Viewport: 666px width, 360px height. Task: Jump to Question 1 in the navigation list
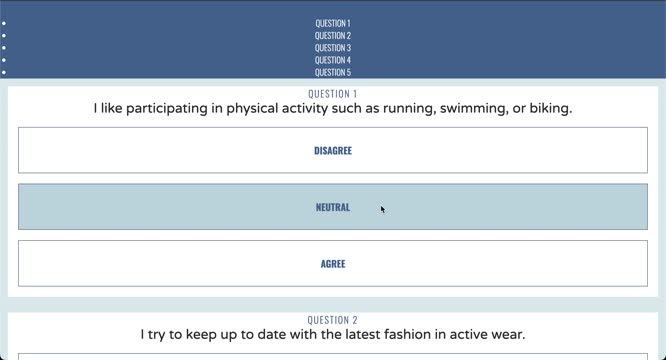point(333,23)
